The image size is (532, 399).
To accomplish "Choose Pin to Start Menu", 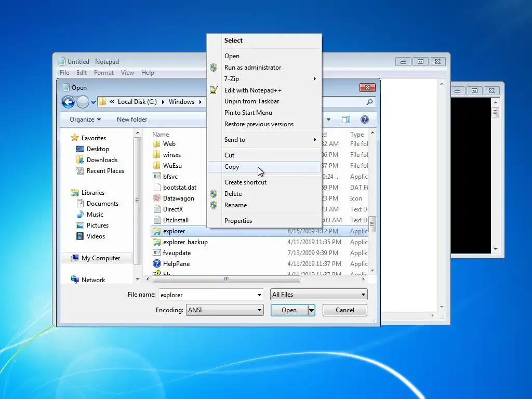I will [264, 113].
